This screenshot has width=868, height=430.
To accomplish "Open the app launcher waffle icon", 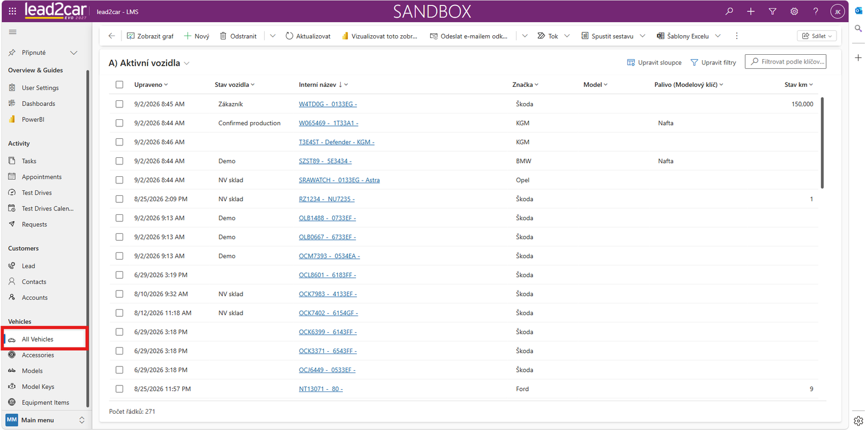I will coord(12,11).
